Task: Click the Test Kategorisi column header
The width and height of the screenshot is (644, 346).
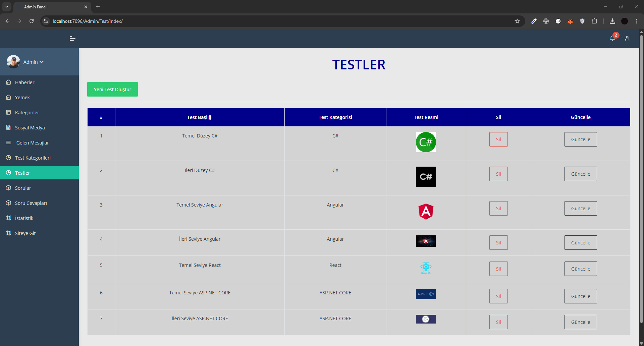Action: tap(335, 117)
